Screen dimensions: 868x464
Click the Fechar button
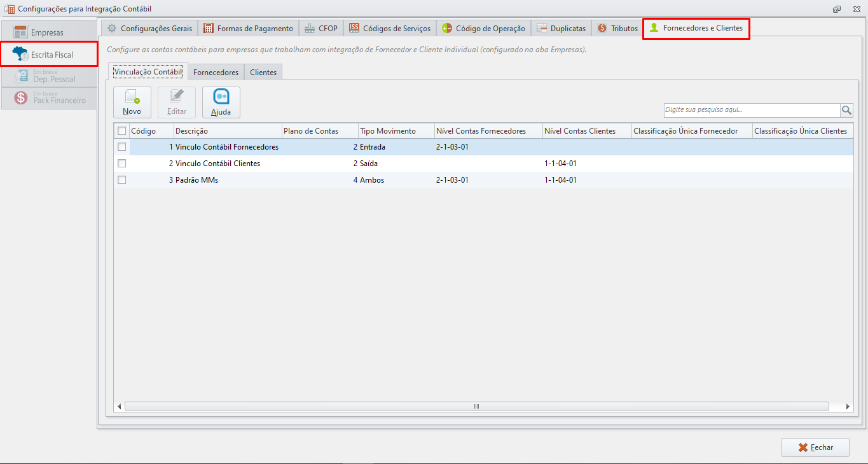816,447
